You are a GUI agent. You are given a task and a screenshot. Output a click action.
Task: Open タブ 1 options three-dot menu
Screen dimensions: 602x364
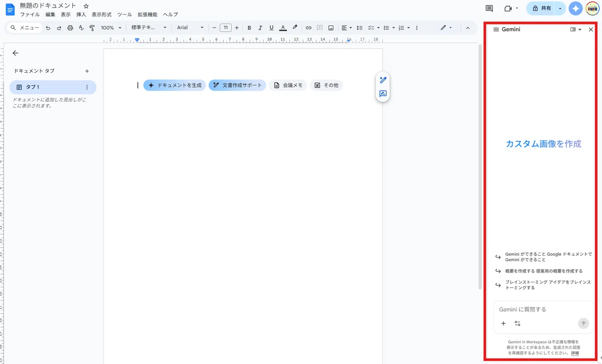pos(87,87)
